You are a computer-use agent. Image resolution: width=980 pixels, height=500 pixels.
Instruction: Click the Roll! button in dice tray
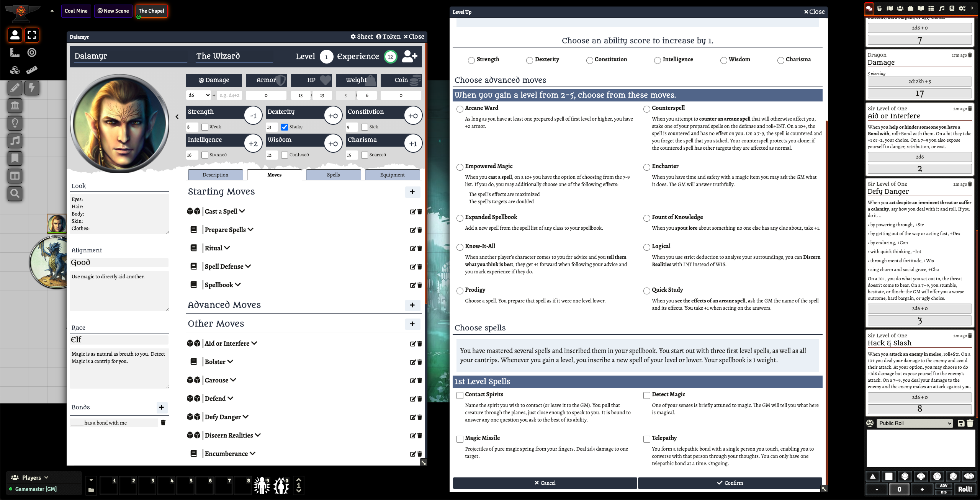pos(965,489)
